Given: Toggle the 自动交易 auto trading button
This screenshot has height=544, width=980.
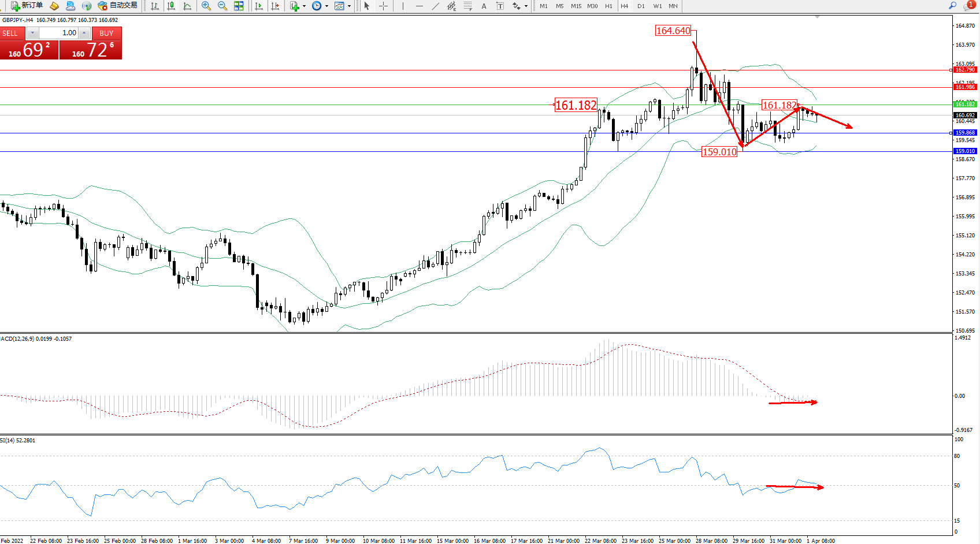Looking at the screenshot, I should [x=118, y=6].
